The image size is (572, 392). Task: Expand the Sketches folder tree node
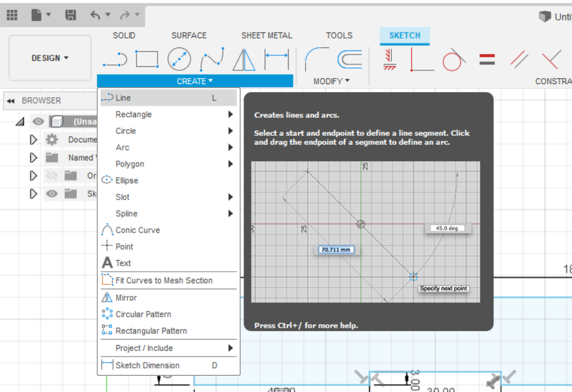(x=33, y=194)
